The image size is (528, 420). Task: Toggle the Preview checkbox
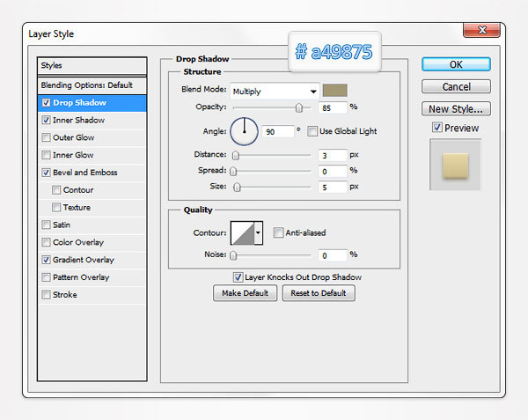pos(437,128)
